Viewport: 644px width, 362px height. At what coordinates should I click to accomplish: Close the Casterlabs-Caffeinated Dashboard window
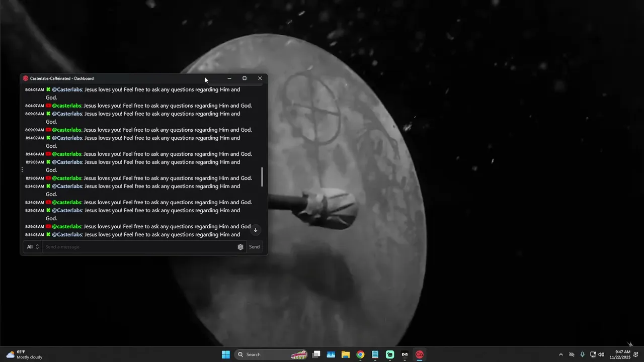click(260, 78)
